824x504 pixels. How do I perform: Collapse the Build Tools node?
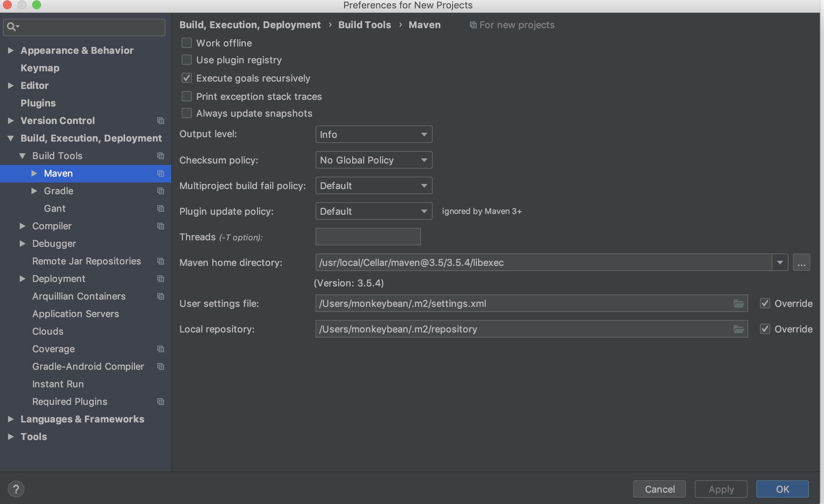[x=22, y=156]
